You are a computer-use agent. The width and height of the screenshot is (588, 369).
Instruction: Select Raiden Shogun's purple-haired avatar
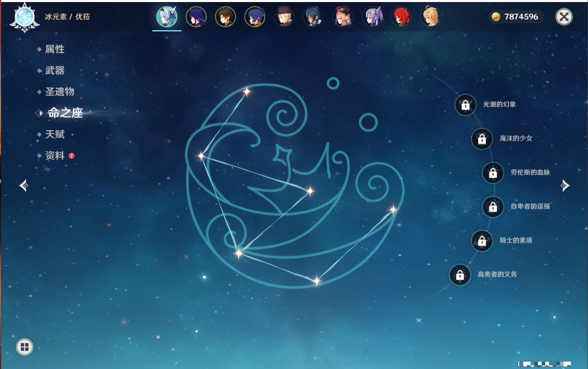click(196, 17)
